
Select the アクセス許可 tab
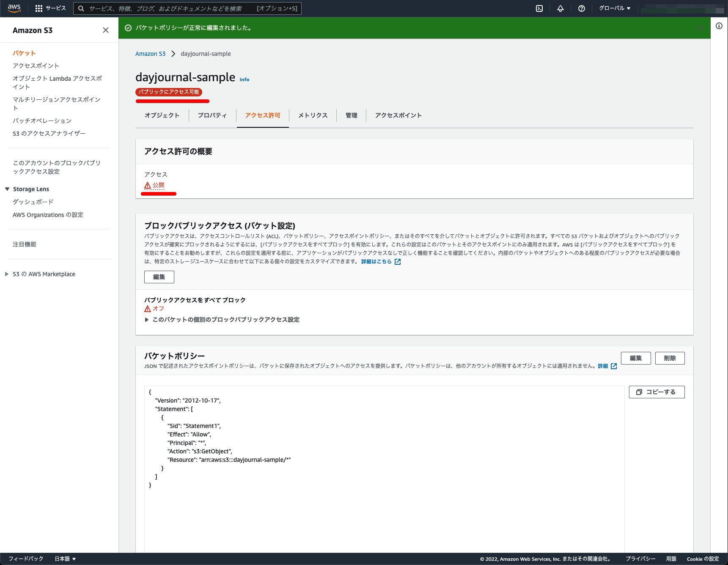tap(263, 115)
